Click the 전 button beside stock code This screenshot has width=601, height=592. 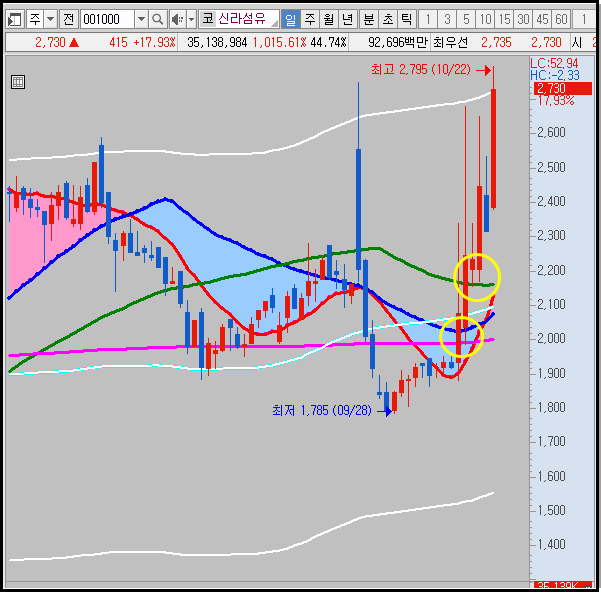tap(69, 19)
